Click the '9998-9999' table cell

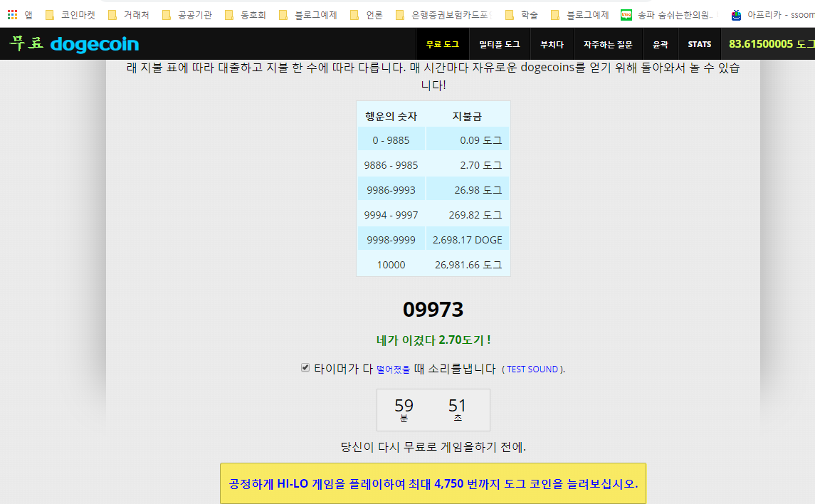tap(391, 240)
